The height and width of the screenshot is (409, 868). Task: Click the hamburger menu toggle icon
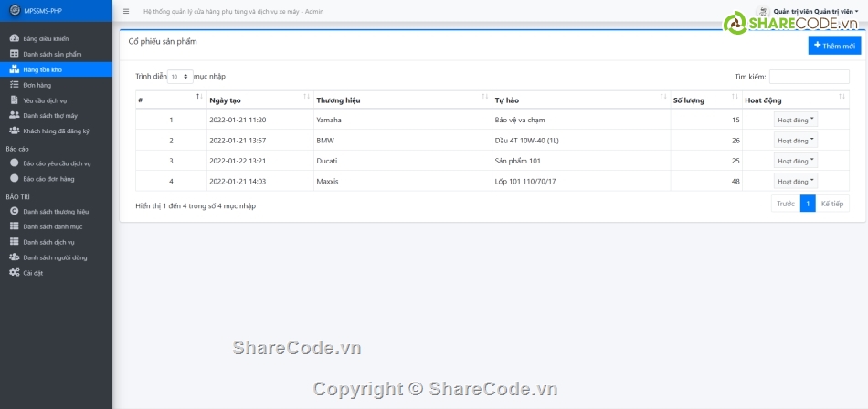coord(126,12)
